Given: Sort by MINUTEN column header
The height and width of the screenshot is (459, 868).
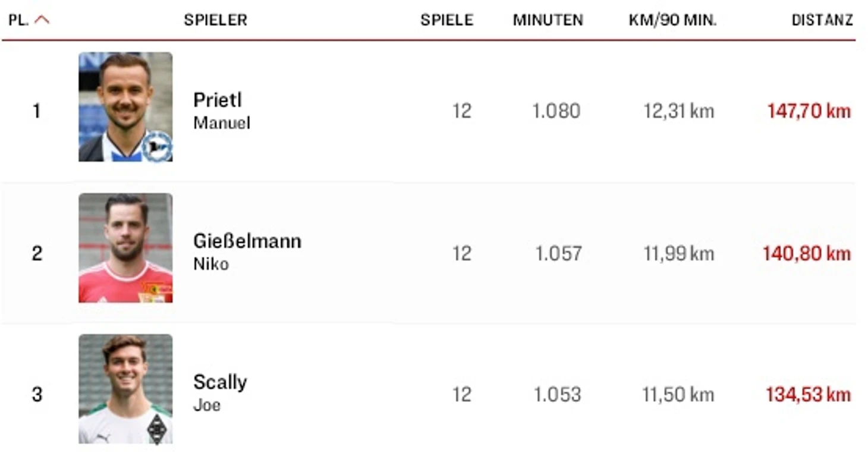Looking at the screenshot, I should coord(548,20).
